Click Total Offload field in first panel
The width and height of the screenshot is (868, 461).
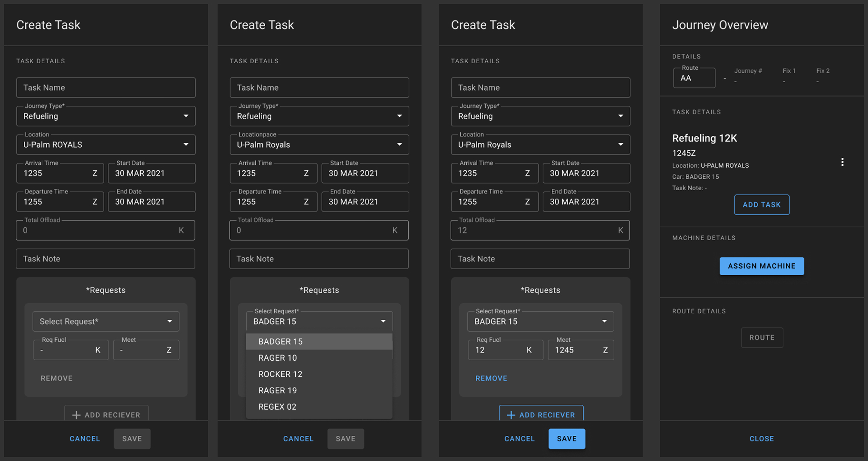(106, 230)
